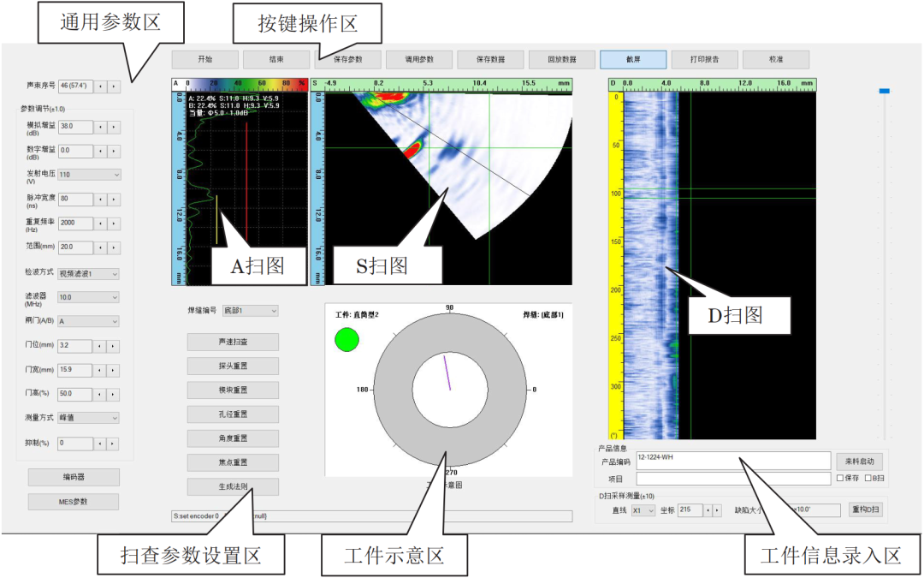Reduce 范围(mm) range with left arrow

(100, 247)
